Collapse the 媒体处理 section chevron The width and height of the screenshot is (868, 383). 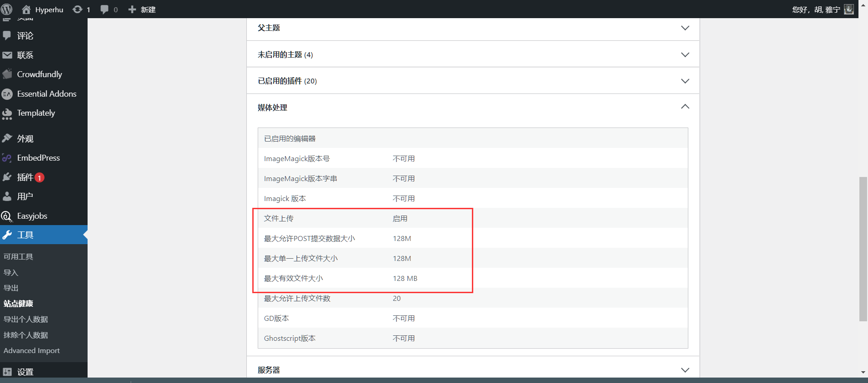tap(685, 107)
